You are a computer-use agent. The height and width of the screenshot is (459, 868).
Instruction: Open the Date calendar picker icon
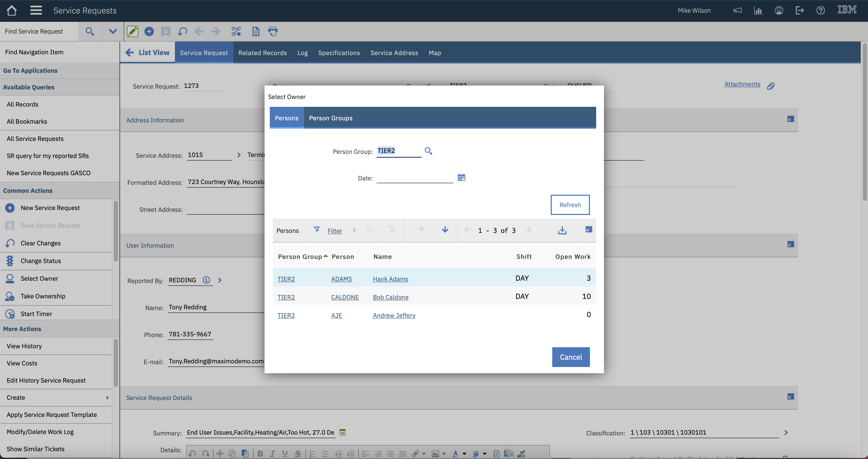[x=461, y=177]
